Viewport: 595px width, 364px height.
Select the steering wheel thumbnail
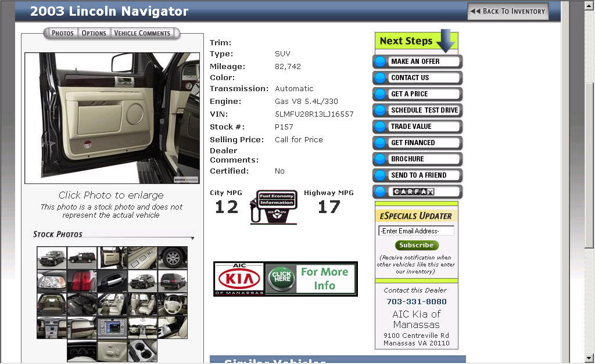(x=173, y=304)
